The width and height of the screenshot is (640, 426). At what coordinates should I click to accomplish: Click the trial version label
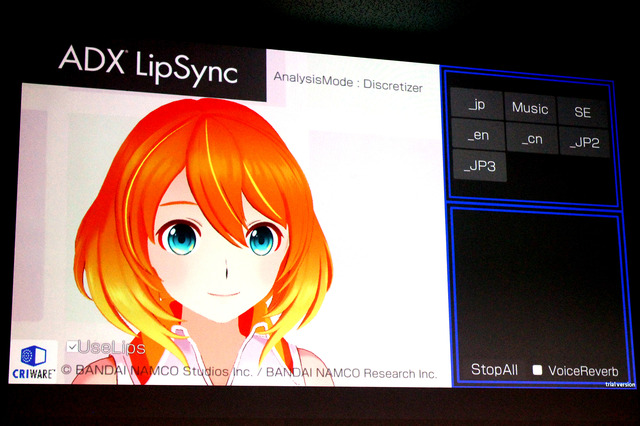[x=619, y=383]
